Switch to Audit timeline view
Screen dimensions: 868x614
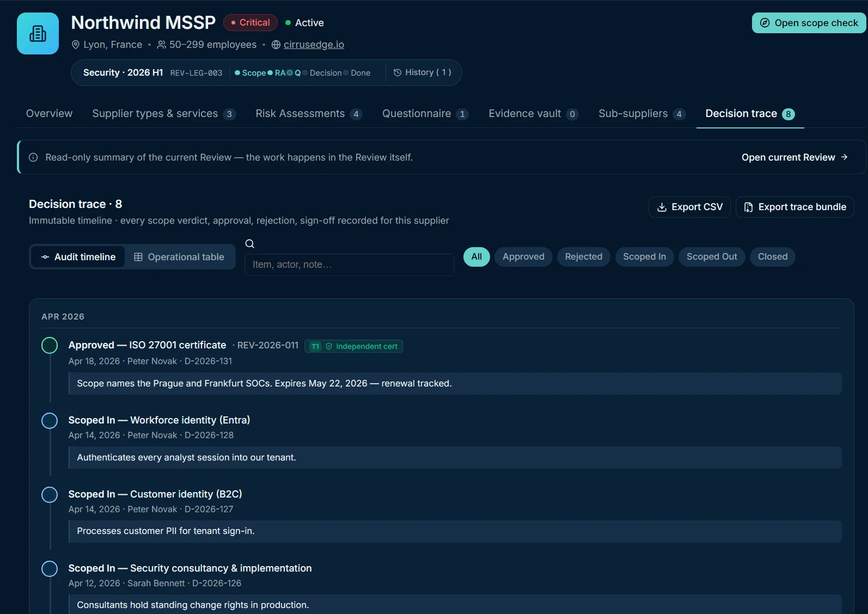click(x=78, y=257)
